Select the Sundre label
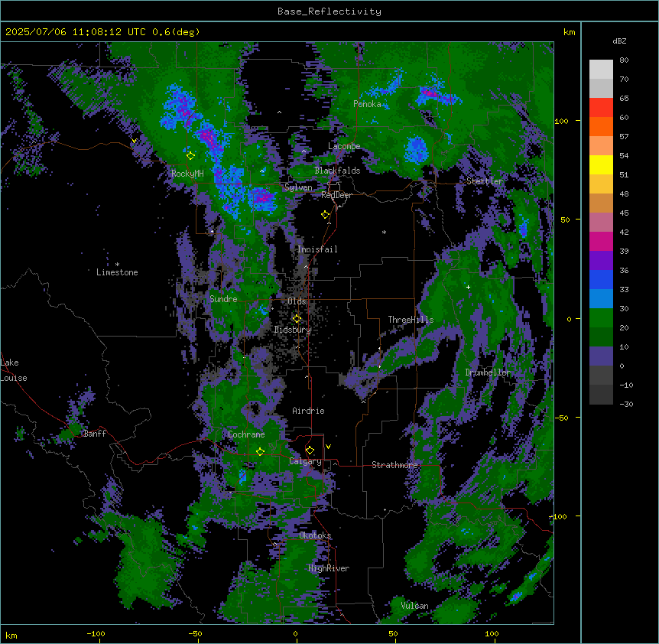659x644 pixels. pyautogui.click(x=223, y=299)
